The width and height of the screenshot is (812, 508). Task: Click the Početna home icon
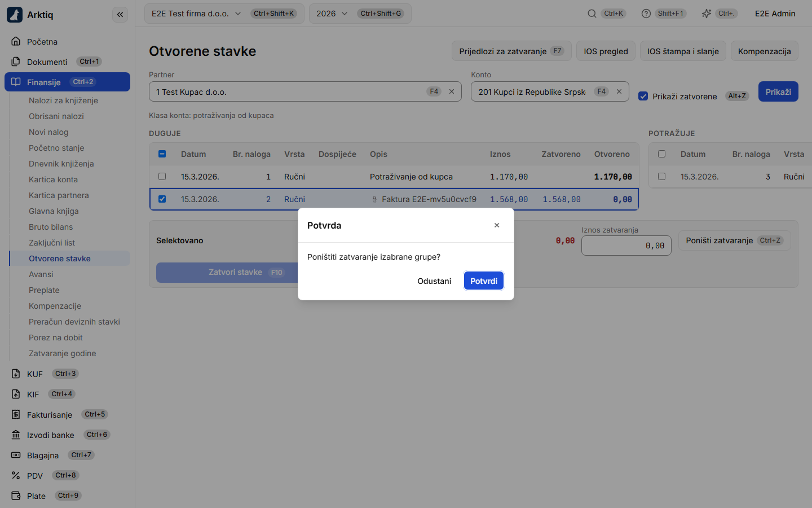point(16,41)
